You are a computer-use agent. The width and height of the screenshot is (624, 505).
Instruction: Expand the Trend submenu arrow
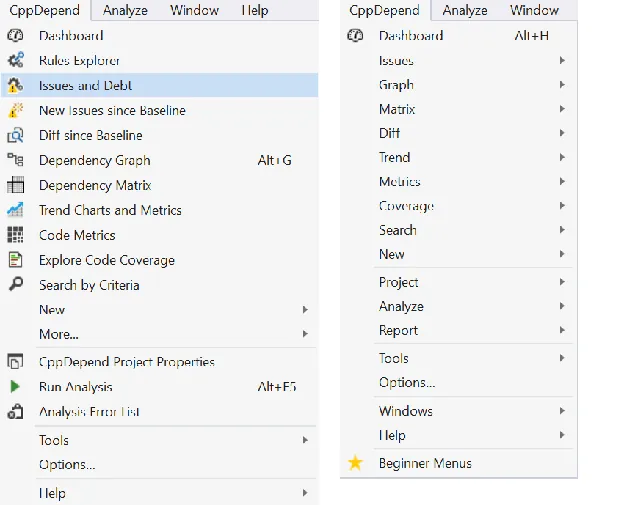[x=562, y=158]
